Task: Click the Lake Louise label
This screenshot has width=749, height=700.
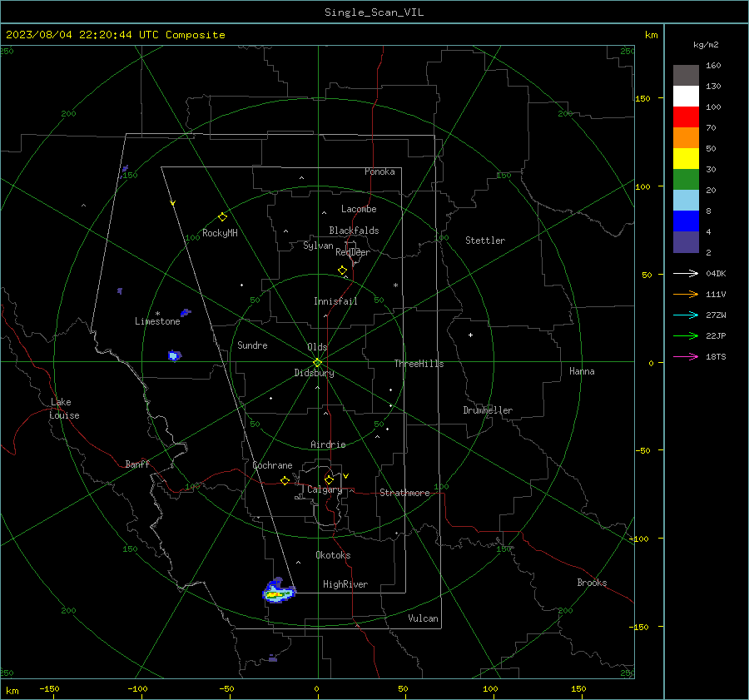Action: pyautogui.click(x=64, y=409)
